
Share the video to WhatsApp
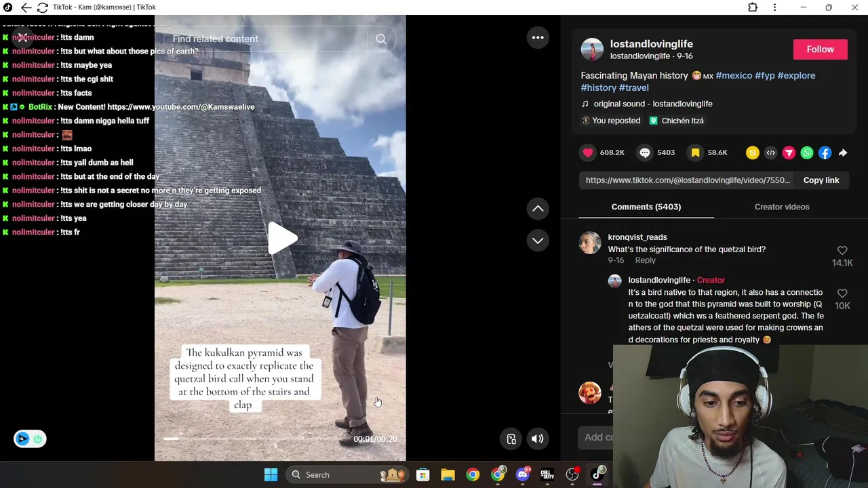[807, 153]
